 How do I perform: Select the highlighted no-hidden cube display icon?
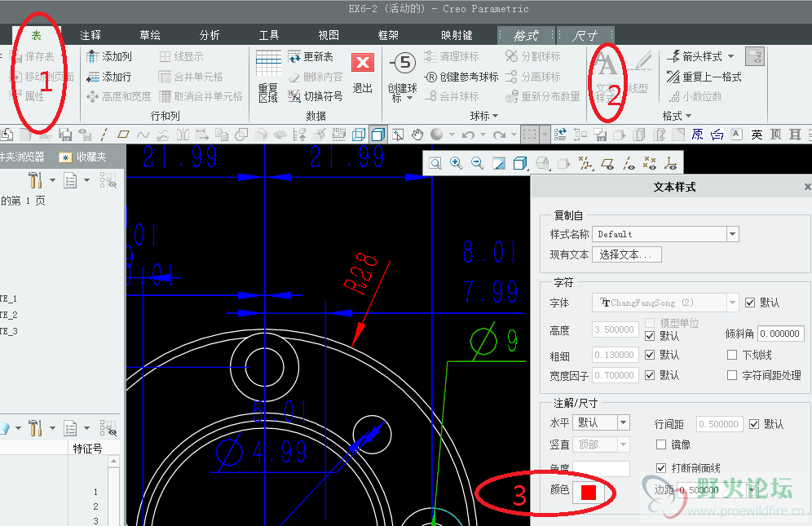point(378,135)
